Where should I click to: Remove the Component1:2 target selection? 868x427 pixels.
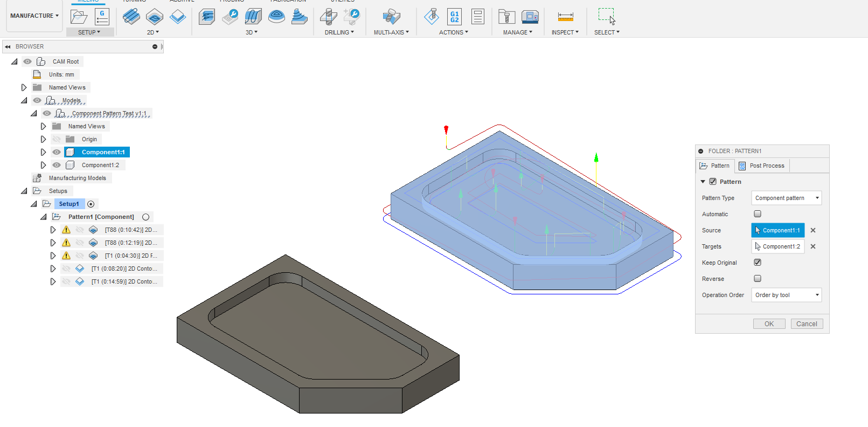pos(813,246)
